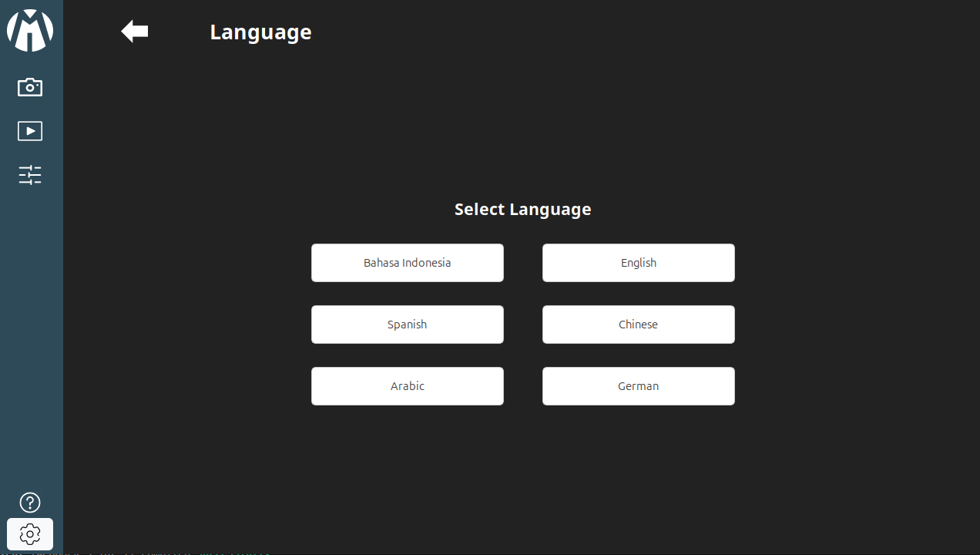The image size is (980, 555).
Task: Select the German language button
Action: (x=638, y=386)
